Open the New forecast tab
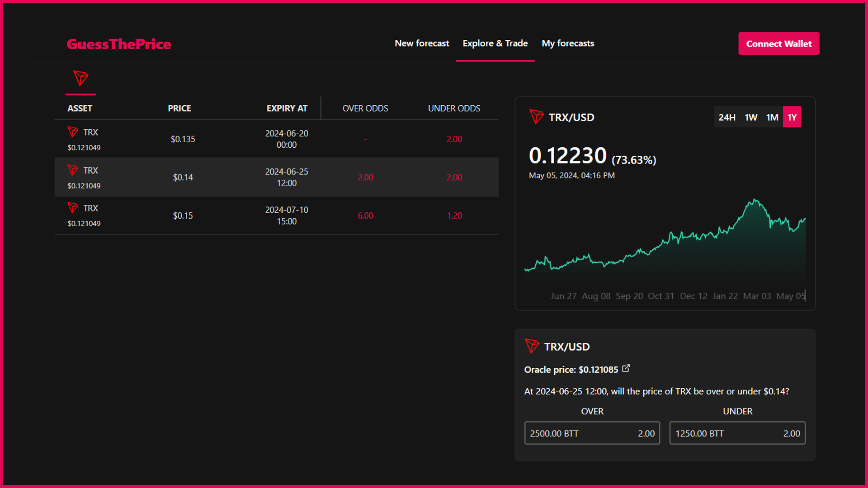Viewport: 868px width, 488px height. coord(422,43)
